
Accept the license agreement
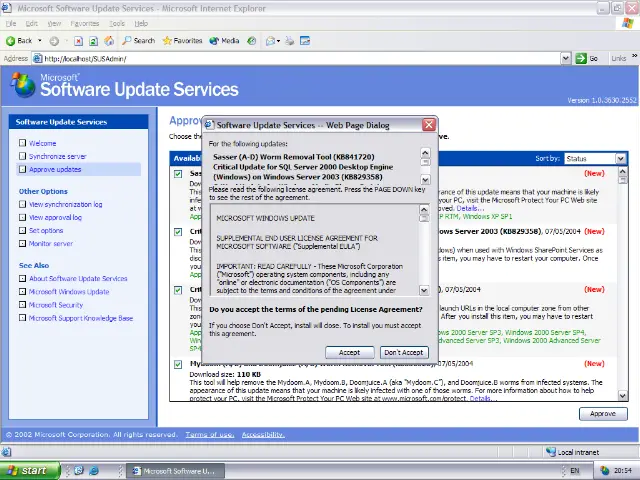pos(349,352)
